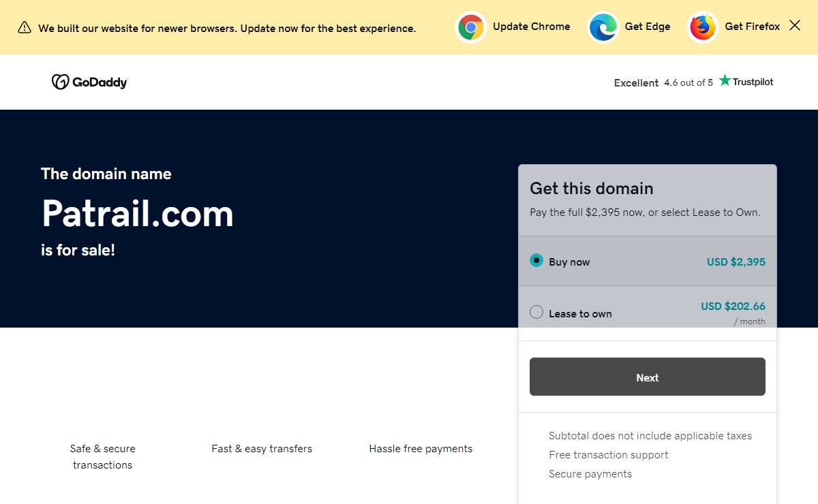Click Subtotal does not include applicable taxes

(x=650, y=436)
